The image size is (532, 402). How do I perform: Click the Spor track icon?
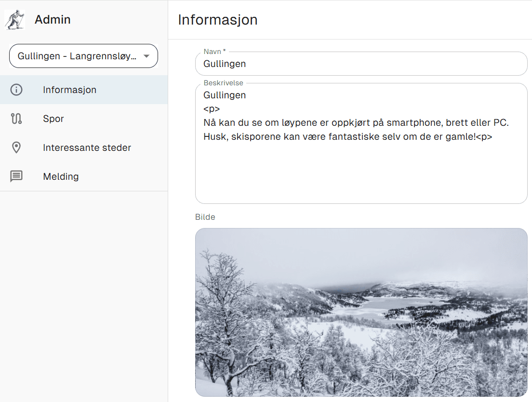click(16, 119)
